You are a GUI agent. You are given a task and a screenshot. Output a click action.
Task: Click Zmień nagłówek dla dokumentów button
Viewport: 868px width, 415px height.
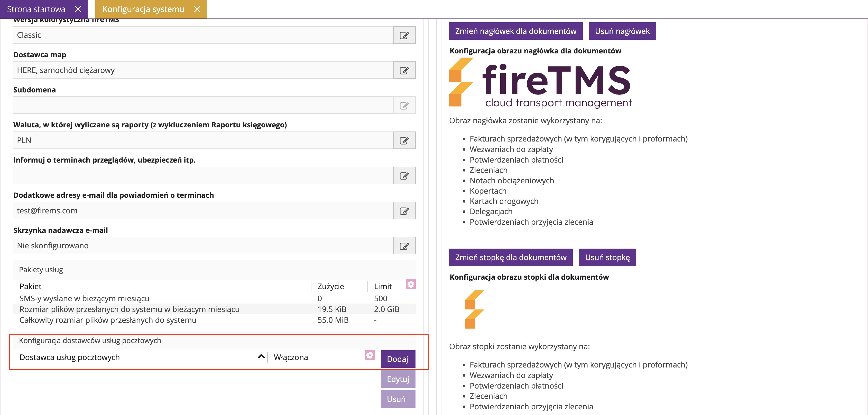tap(515, 31)
